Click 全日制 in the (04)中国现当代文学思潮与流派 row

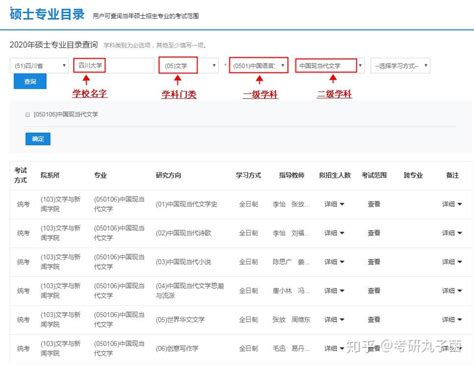point(249,291)
